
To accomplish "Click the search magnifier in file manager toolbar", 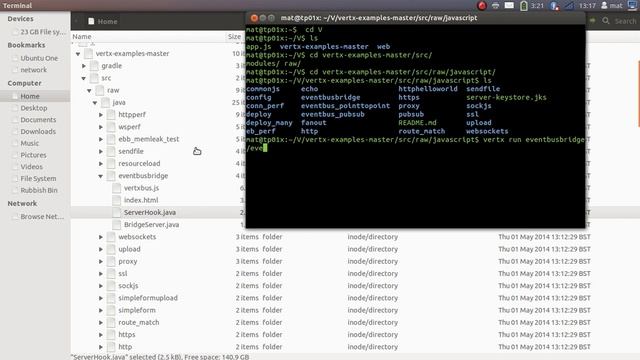I will [606, 21].
